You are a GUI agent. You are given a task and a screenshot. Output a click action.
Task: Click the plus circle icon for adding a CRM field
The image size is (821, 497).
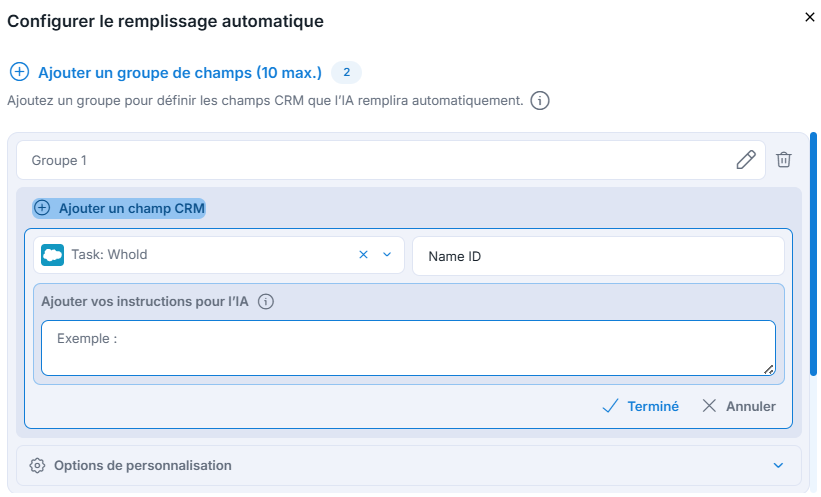point(42,208)
